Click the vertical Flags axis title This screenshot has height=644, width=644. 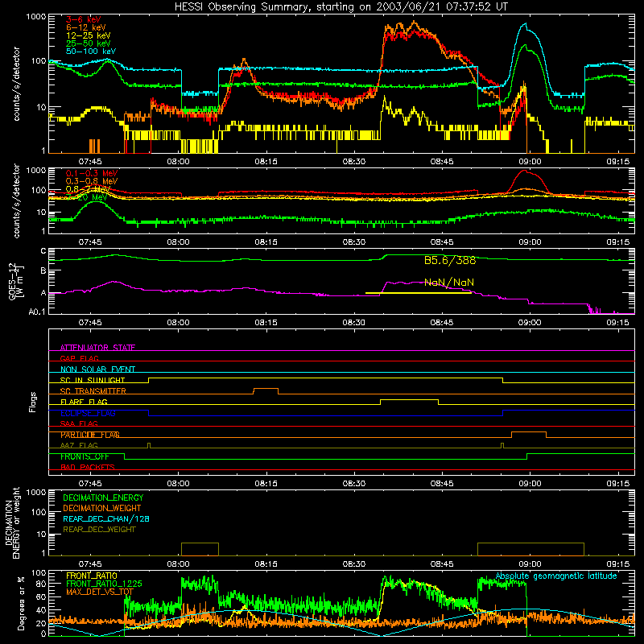pyautogui.click(x=33, y=402)
